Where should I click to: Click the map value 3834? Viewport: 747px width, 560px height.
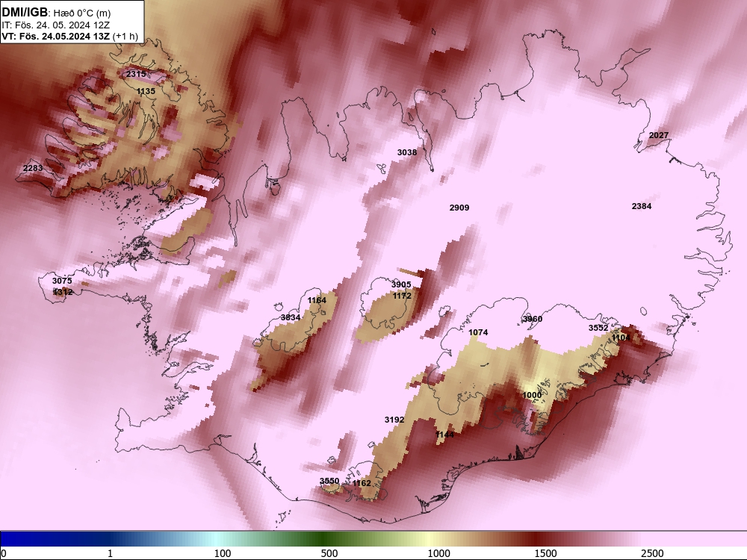point(290,317)
